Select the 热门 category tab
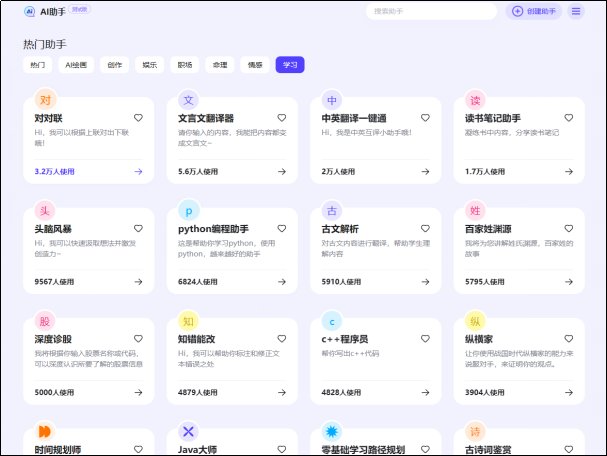This screenshot has height=456, width=607. [x=38, y=65]
